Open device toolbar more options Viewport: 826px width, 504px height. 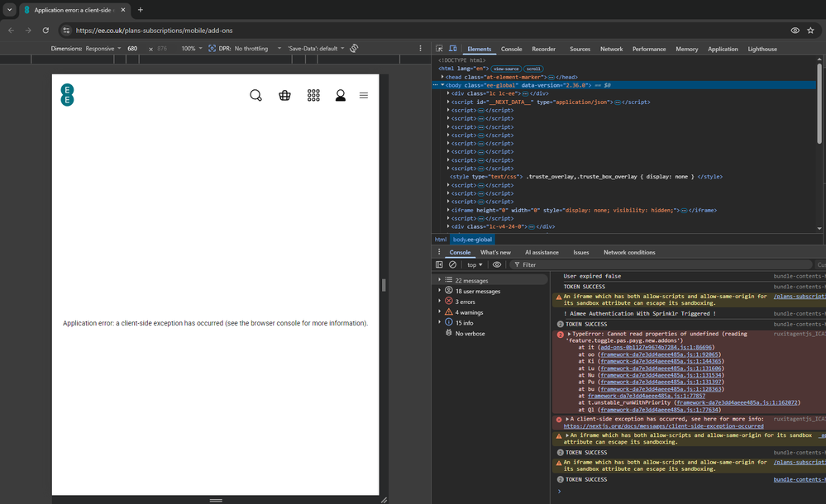point(420,48)
